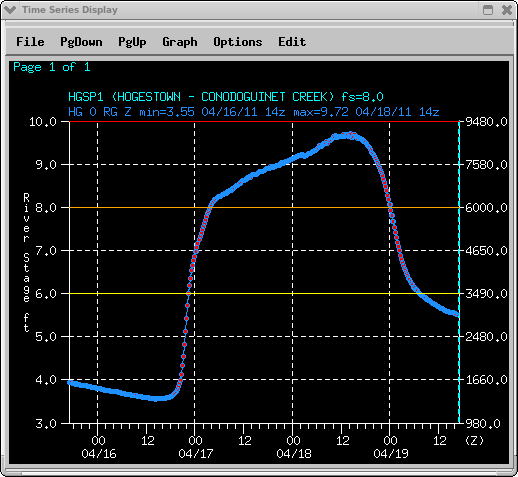Click the 04/19 date label
518x477 pixels.
(391, 454)
